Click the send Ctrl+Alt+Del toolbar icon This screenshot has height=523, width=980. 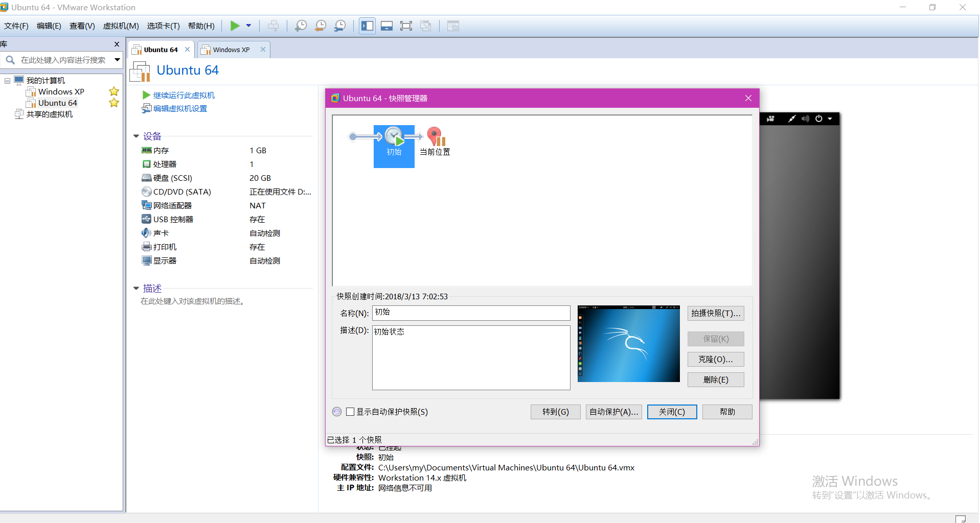pos(274,26)
